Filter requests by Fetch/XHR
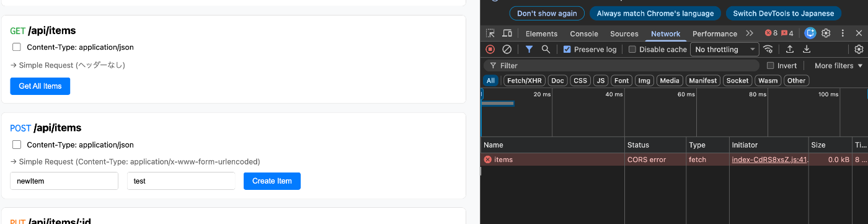868x224 pixels. click(x=525, y=81)
